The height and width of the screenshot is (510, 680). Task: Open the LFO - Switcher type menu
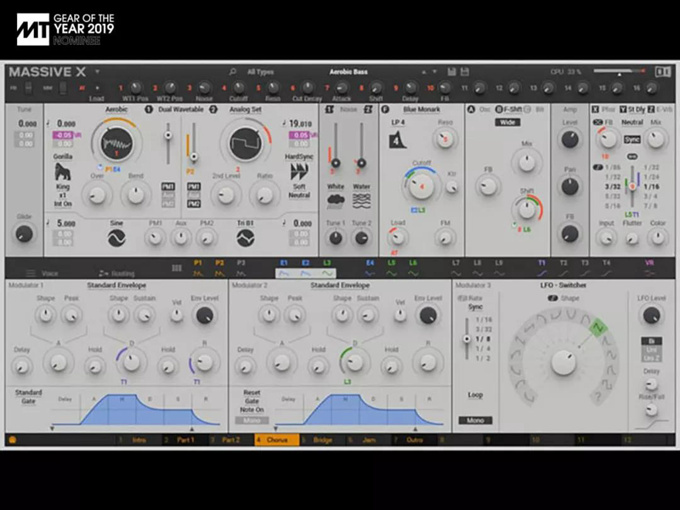point(562,285)
